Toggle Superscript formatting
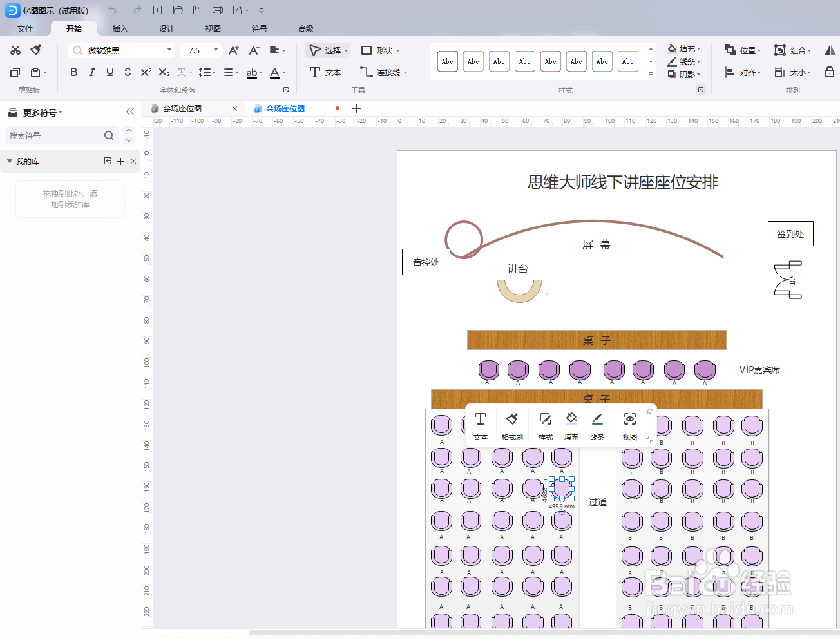The height and width of the screenshot is (638, 840). [146, 72]
